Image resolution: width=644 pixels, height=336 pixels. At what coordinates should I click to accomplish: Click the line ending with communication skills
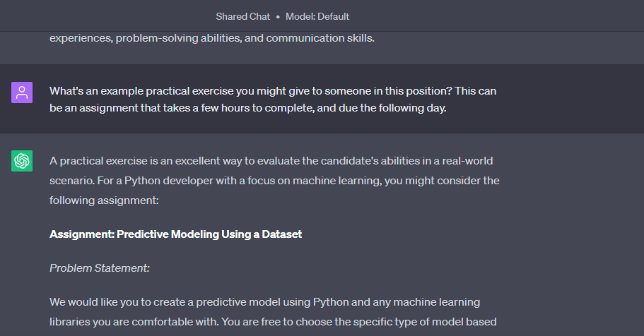click(212, 38)
